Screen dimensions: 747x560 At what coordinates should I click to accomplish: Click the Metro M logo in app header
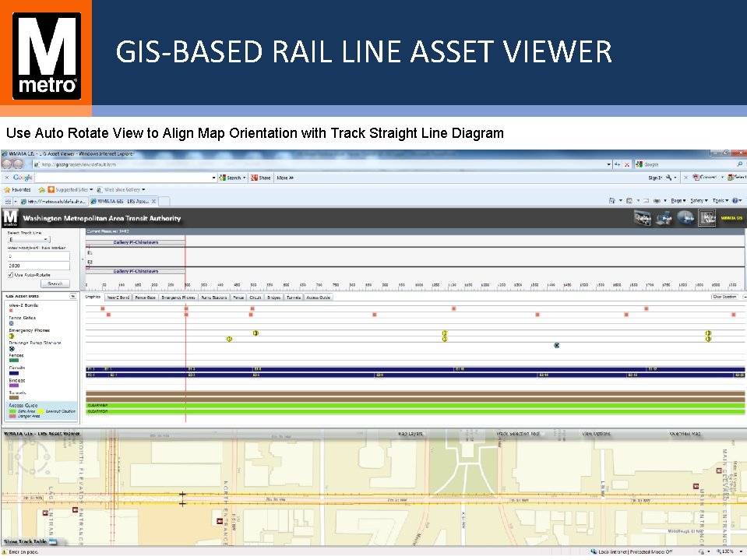point(10,217)
